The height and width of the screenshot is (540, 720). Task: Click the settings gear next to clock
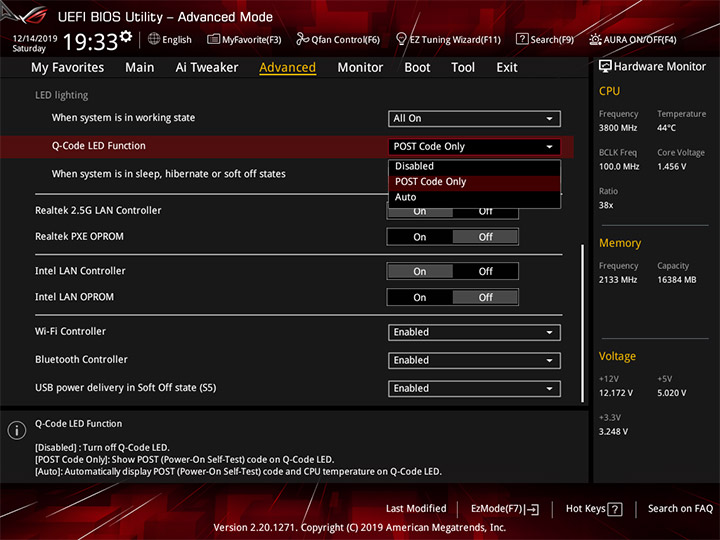coord(126,36)
